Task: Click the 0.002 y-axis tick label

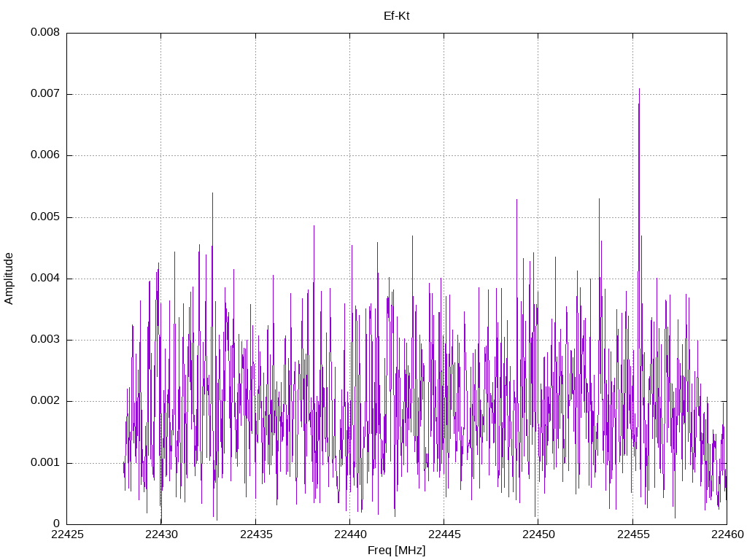Action: [45, 402]
